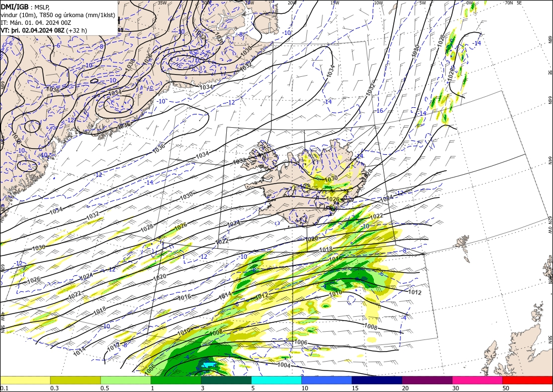Click the "10W" longitude label
Screen dimensions: 553x392
[378, 2]
